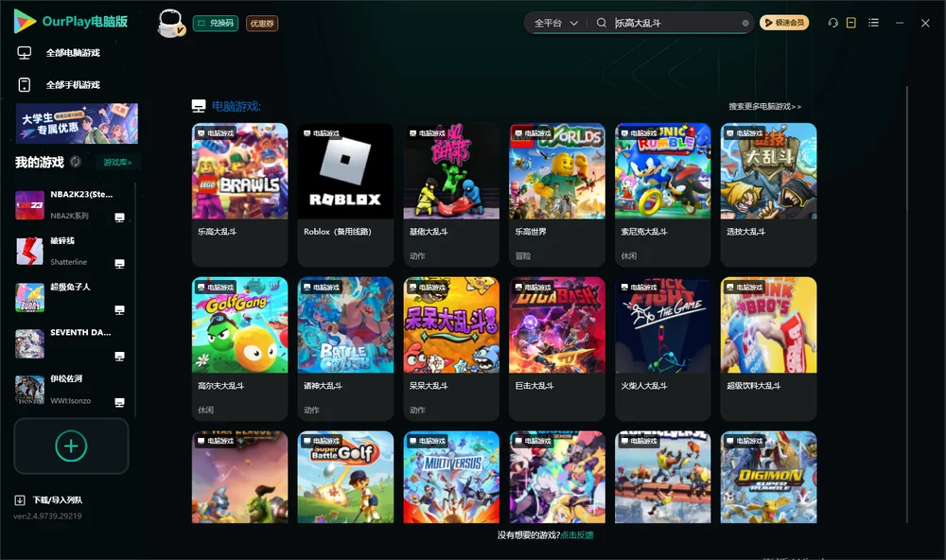Open customer service headset icon
Screen dimensions: 946x560
pyautogui.click(x=832, y=23)
